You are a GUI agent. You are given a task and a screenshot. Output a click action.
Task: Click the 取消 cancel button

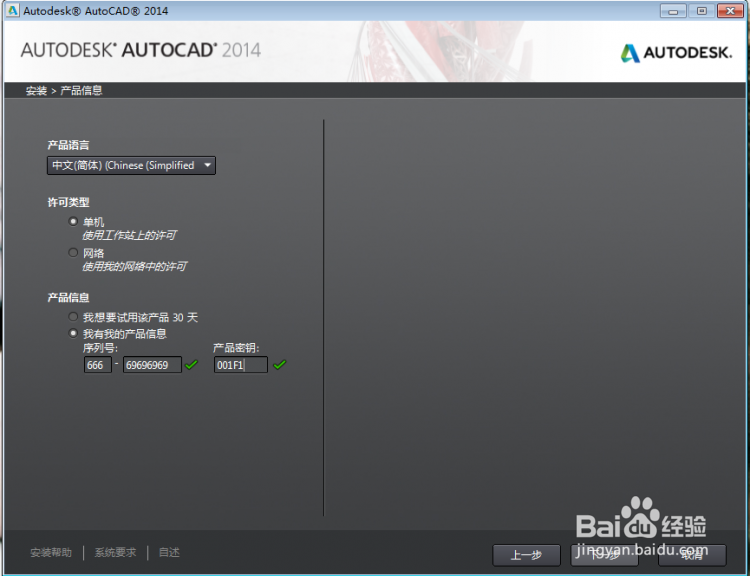[x=692, y=555]
